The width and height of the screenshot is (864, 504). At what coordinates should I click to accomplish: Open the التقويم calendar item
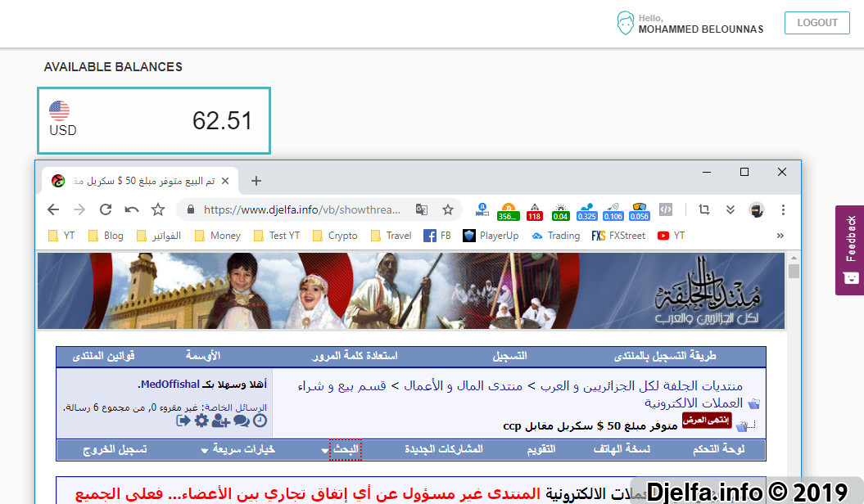pos(541,449)
